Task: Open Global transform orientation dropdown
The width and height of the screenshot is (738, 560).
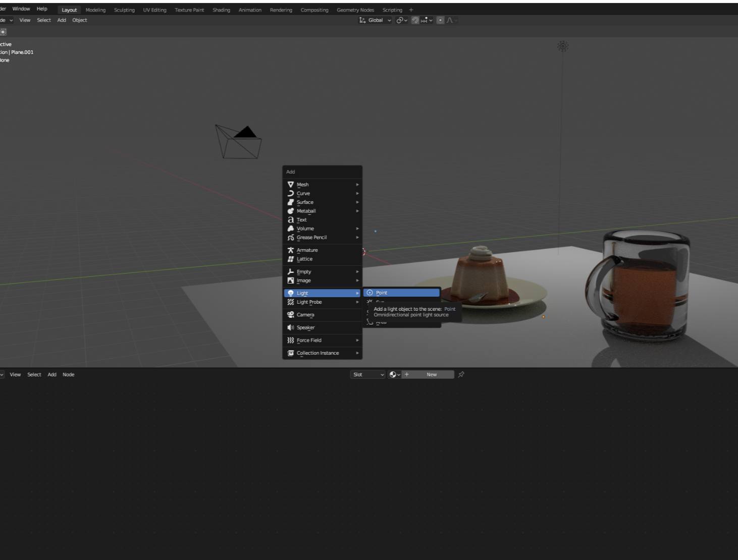Action: tap(375, 20)
